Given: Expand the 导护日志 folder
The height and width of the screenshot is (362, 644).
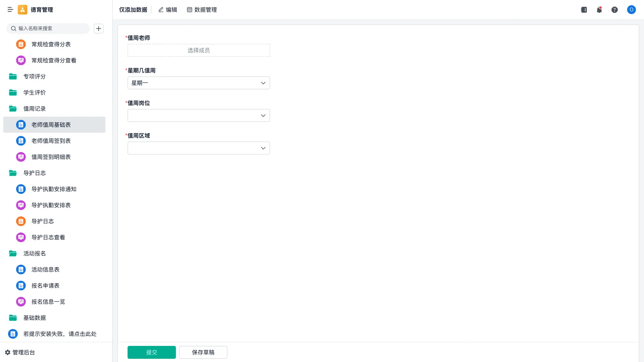Looking at the screenshot, I should [x=35, y=173].
